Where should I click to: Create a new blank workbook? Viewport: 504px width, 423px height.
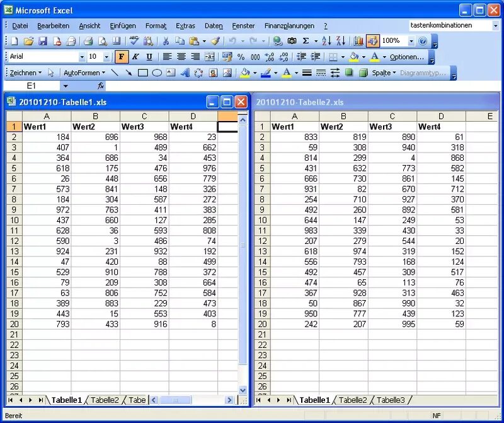pos(14,41)
